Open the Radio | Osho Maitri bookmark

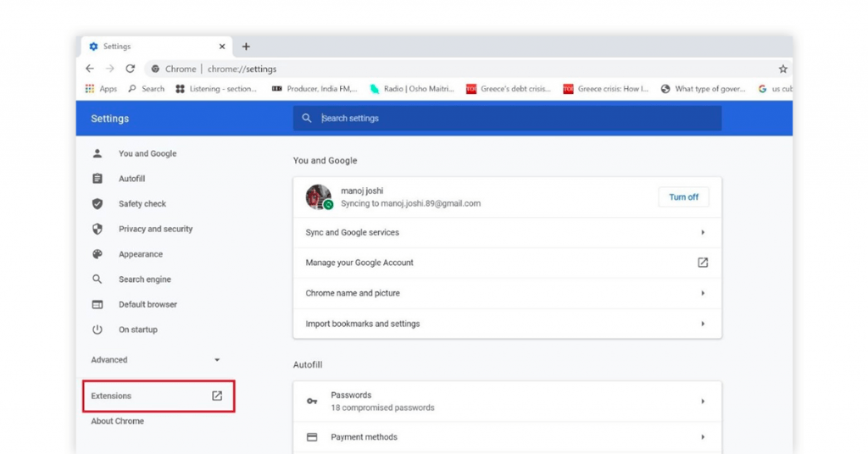412,88
